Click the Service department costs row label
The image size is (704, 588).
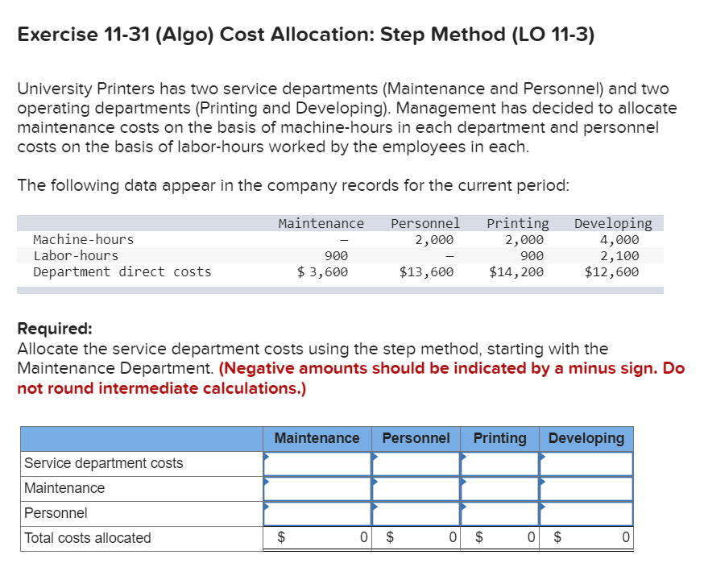[x=86, y=463]
